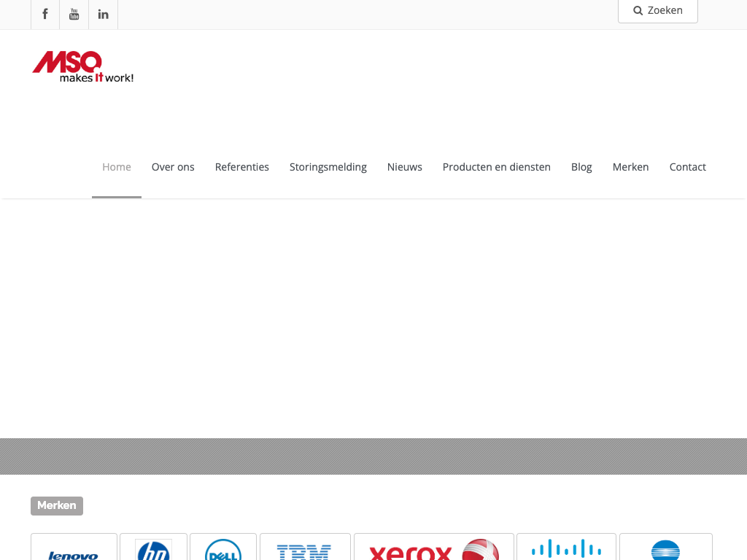The height and width of the screenshot is (560, 747).
Task: Select the Lenovo brand logo
Action: 74,547
